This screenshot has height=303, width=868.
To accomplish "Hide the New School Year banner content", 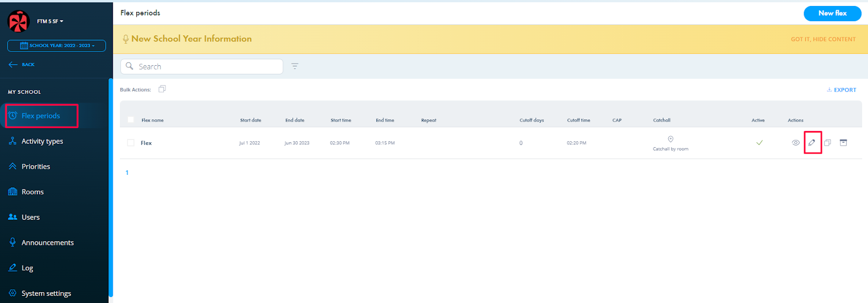I will (823, 39).
